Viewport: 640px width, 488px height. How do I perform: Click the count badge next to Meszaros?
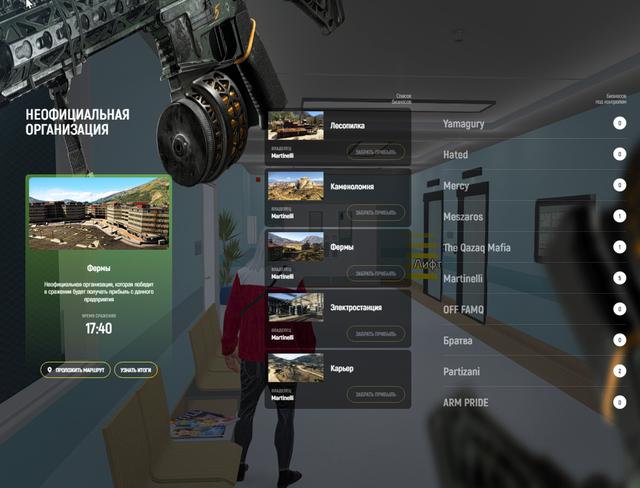tap(620, 216)
